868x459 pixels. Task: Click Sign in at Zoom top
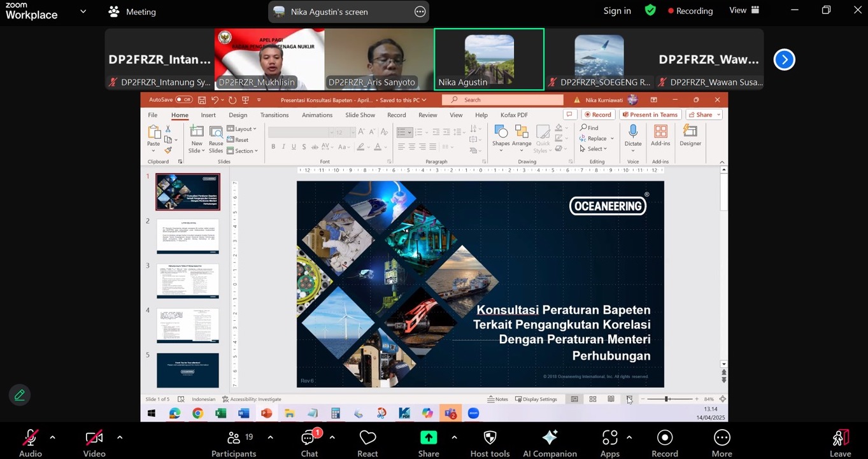tap(617, 11)
